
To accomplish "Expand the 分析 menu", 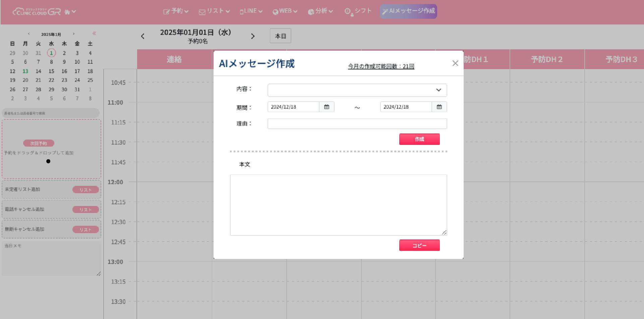I will tap(320, 11).
